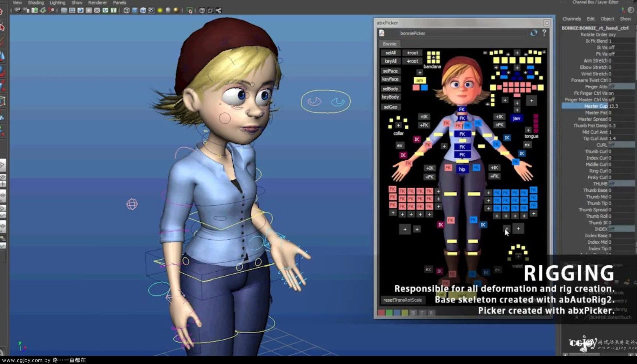Expand the CURL attribute section
This screenshot has width=637, height=364.
coord(601,145)
